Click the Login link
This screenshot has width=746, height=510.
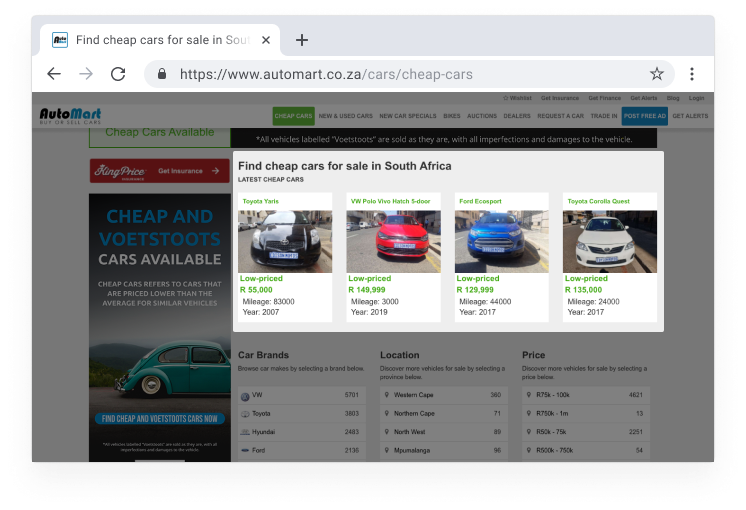click(697, 98)
